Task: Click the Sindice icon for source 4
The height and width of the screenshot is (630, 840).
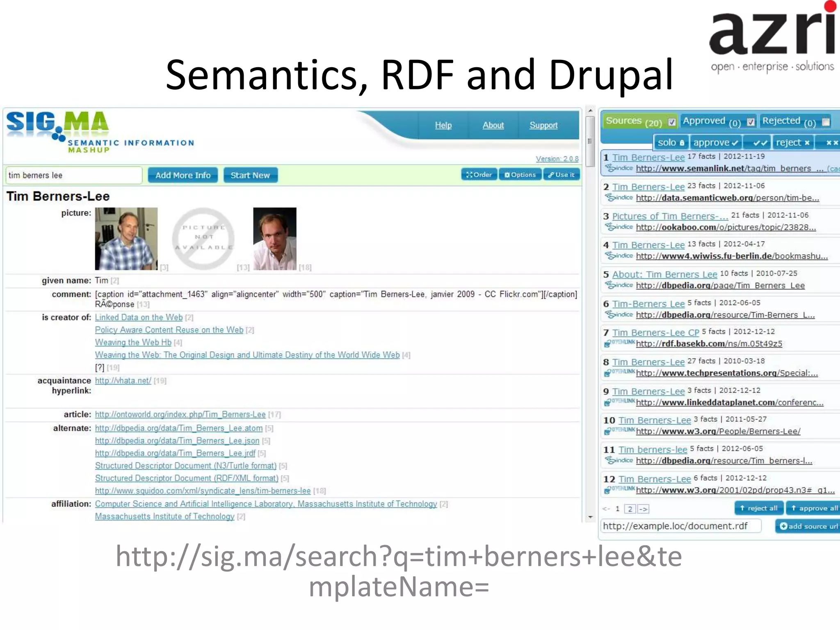Action: click(619, 256)
